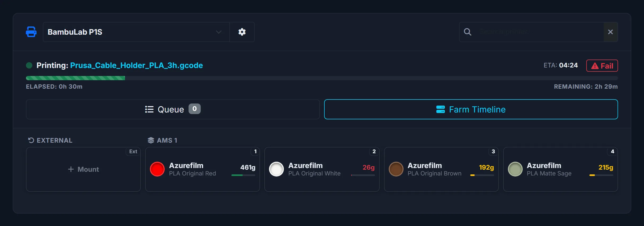
Task: Click the green printing status dot
Action: (29, 65)
